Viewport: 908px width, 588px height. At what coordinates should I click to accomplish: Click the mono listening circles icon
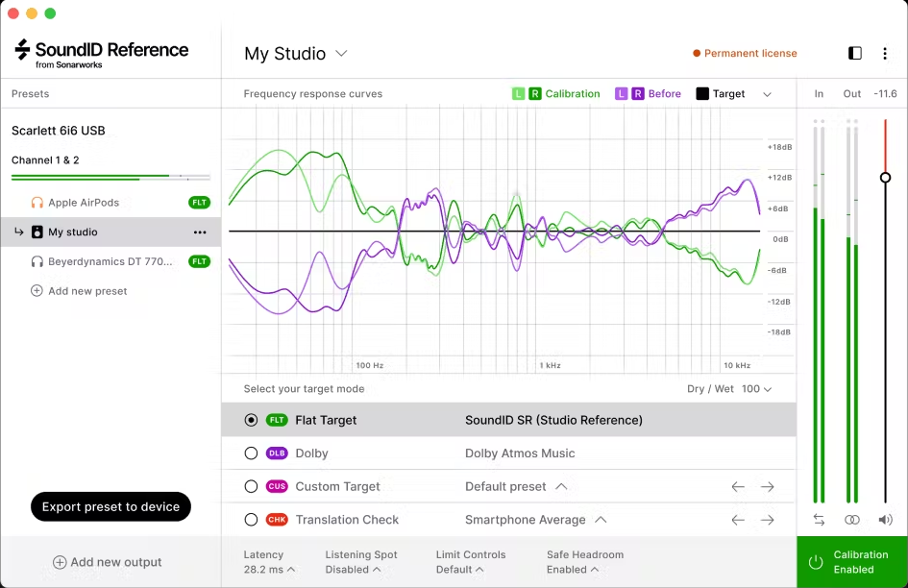click(x=852, y=520)
